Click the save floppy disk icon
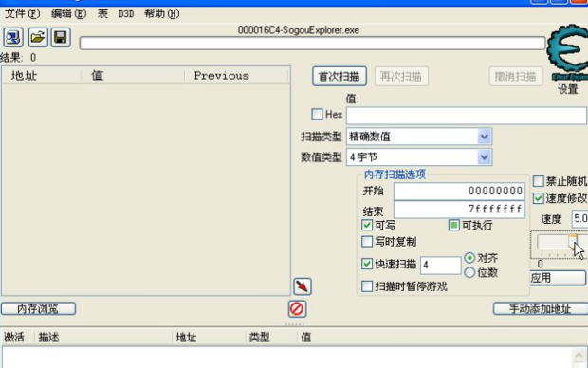588x368 pixels. click(61, 37)
